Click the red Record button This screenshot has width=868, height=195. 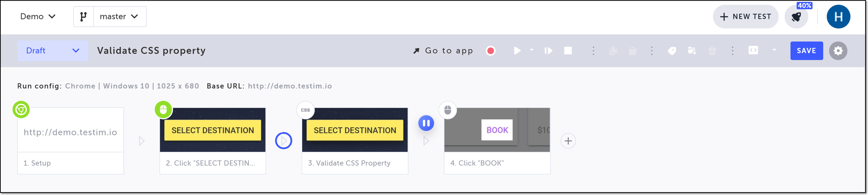tap(491, 51)
